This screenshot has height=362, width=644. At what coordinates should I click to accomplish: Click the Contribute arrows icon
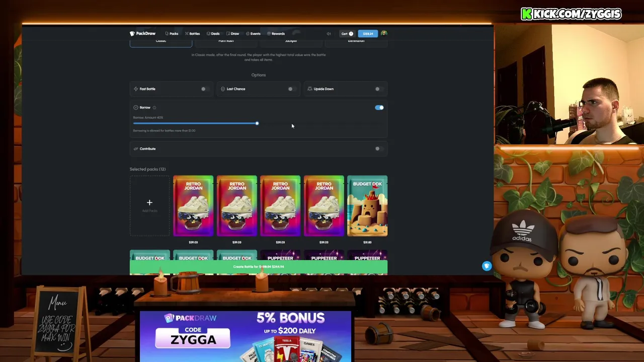[x=136, y=149]
